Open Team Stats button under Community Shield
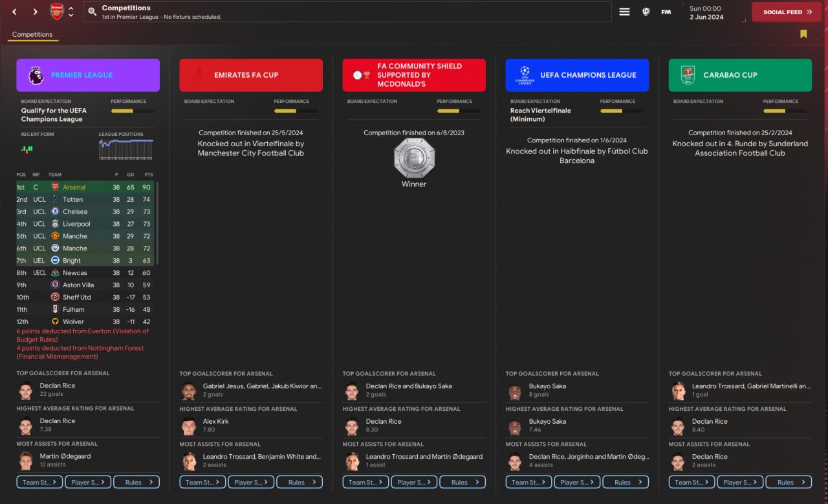 (365, 482)
